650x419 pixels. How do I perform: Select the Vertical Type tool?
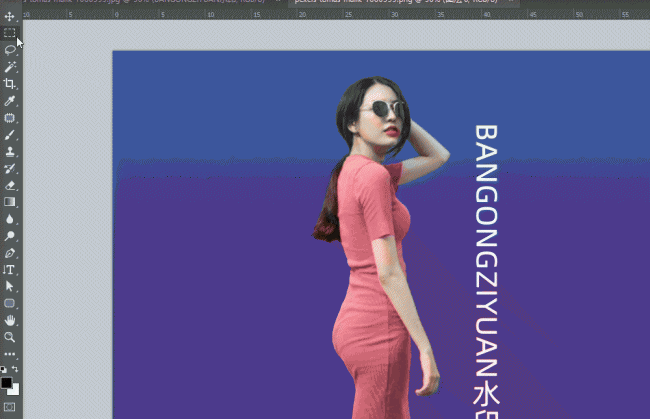10,270
